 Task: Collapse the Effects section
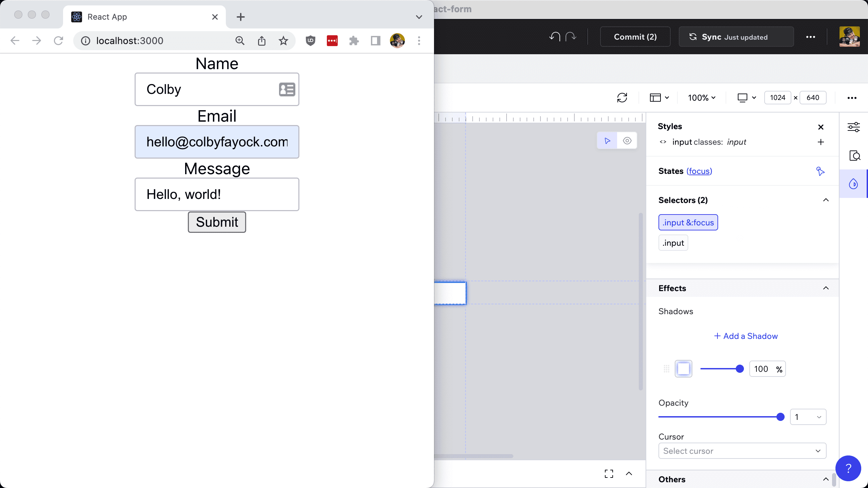coord(826,288)
